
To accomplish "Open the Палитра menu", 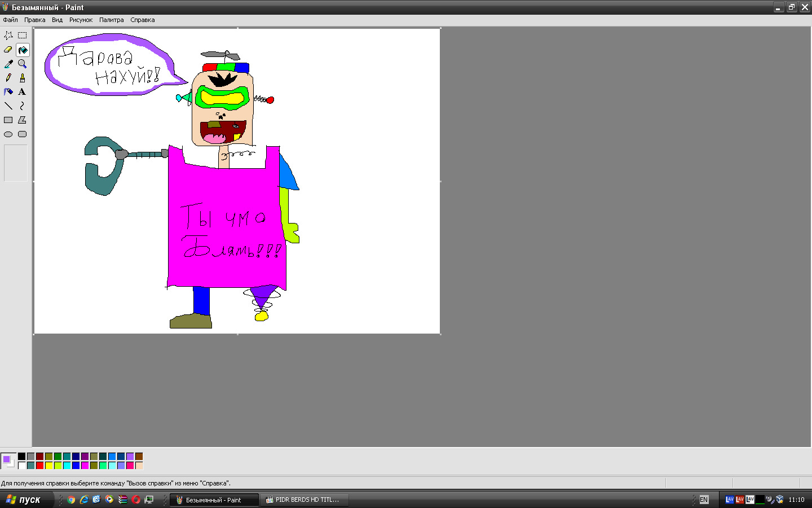I will click(x=112, y=20).
